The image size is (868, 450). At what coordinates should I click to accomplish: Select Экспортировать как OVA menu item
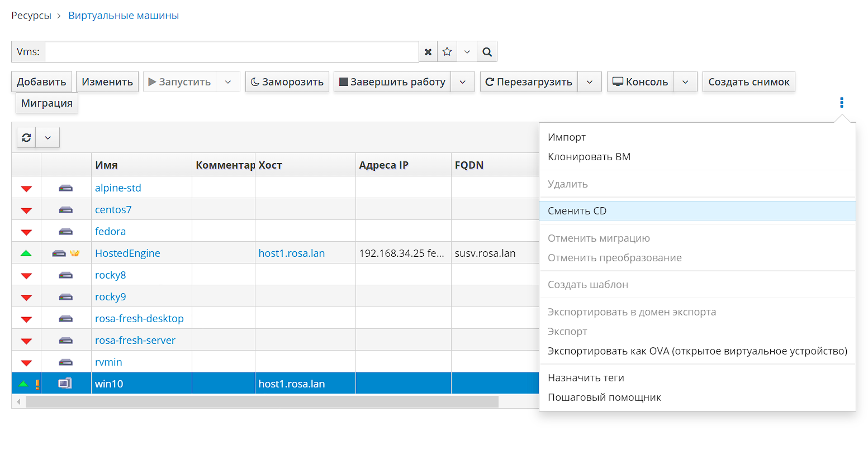point(697,351)
